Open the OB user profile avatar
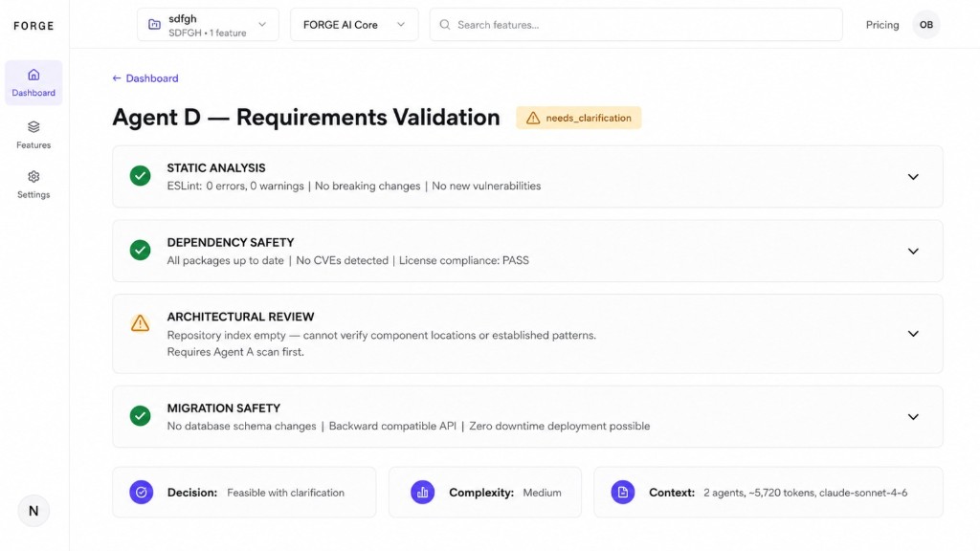 (926, 25)
